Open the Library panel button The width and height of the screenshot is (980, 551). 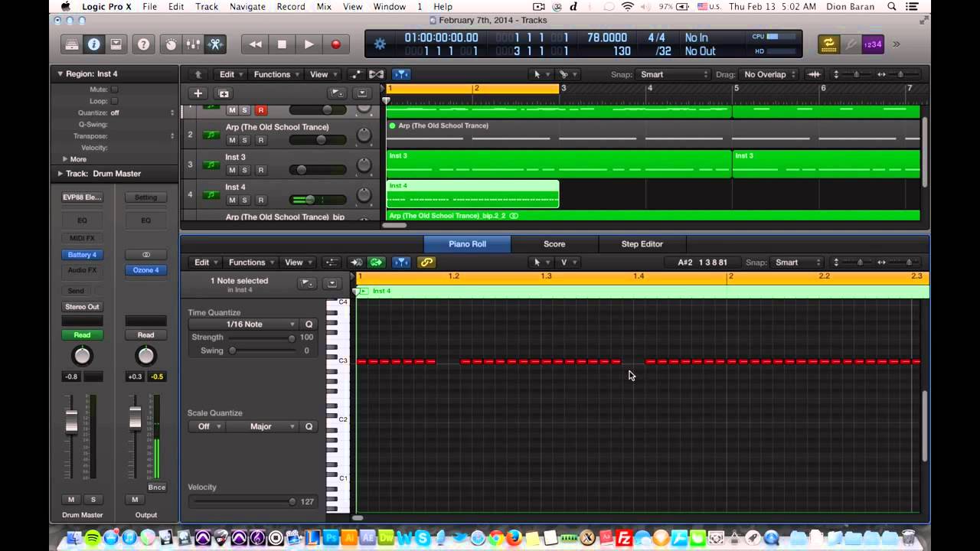(x=71, y=44)
